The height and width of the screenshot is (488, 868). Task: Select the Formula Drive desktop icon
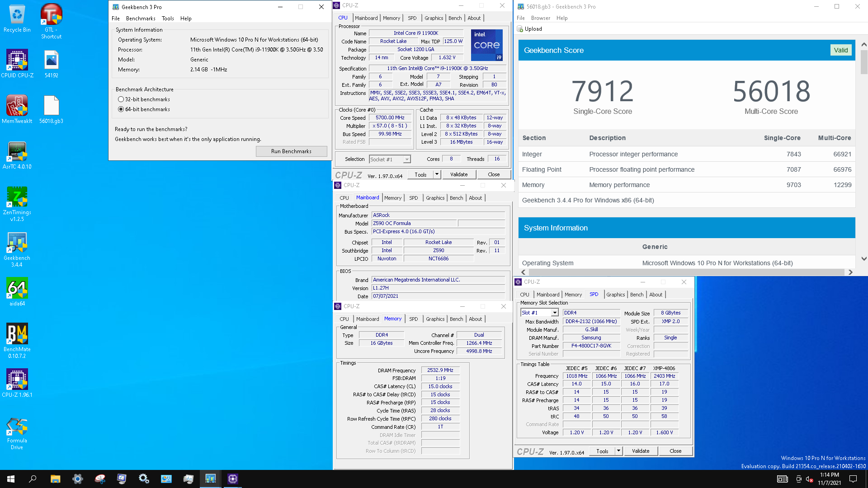(17, 434)
